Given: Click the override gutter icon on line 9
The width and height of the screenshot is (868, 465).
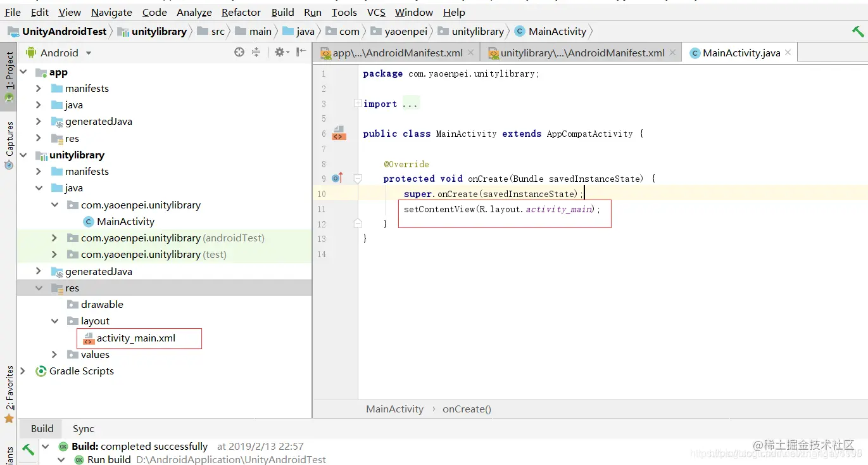Looking at the screenshot, I should click(x=337, y=179).
